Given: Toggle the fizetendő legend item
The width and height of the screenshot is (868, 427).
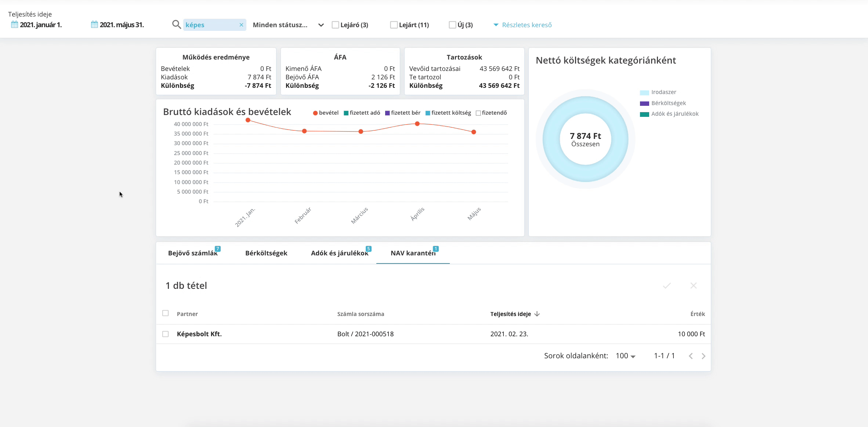Looking at the screenshot, I should click(491, 113).
